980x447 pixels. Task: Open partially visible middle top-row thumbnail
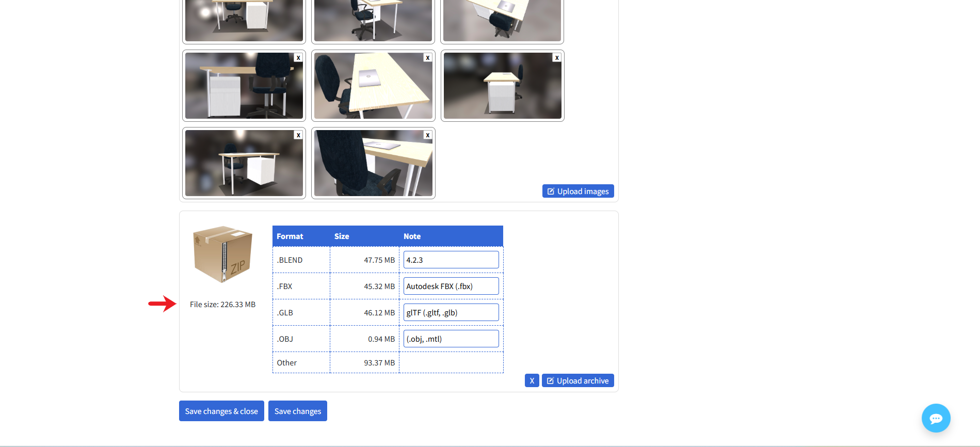pyautogui.click(x=373, y=21)
